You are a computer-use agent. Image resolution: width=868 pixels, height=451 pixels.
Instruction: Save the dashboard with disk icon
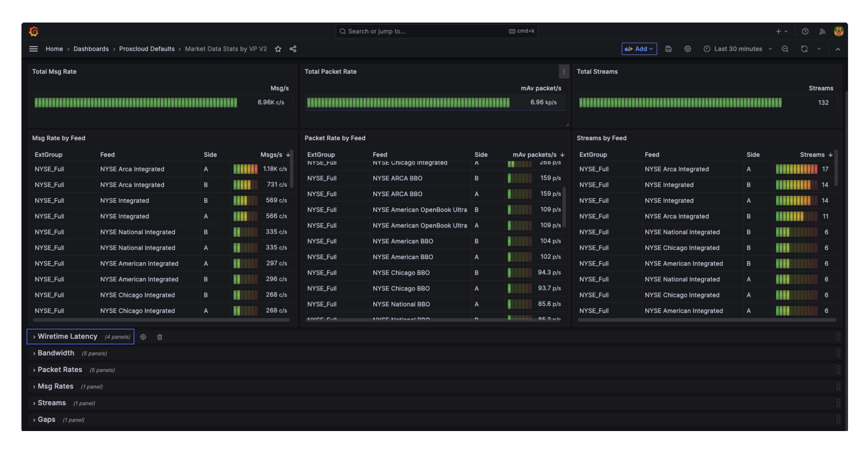click(668, 49)
